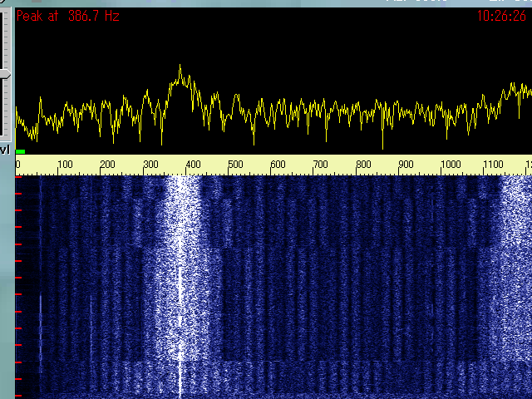Click the top red time tick beside waterfall
Screen dimensions: 532x399
17,193
